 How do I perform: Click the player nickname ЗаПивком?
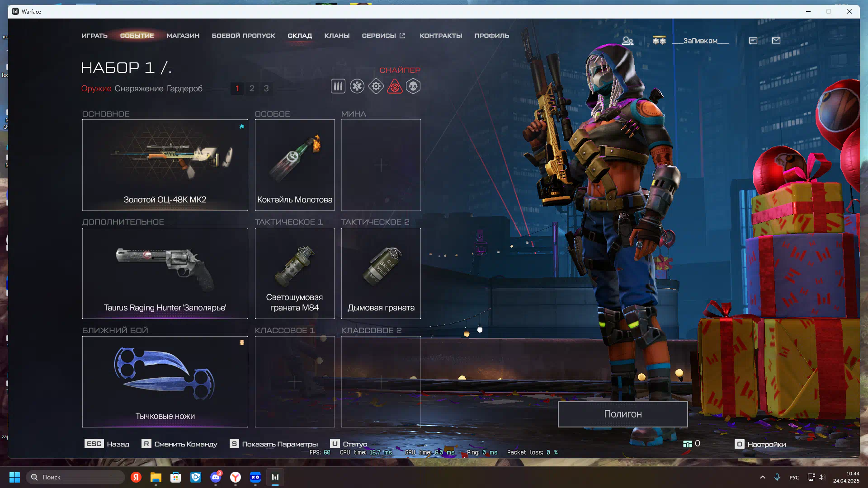point(700,41)
